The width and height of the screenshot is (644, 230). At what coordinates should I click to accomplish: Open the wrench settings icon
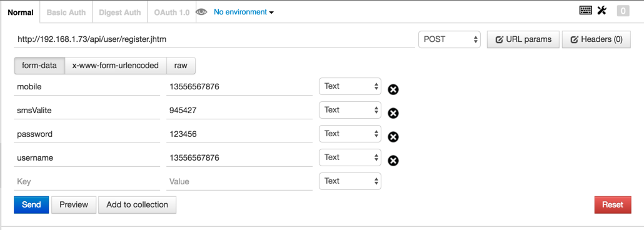[x=601, y=11]
